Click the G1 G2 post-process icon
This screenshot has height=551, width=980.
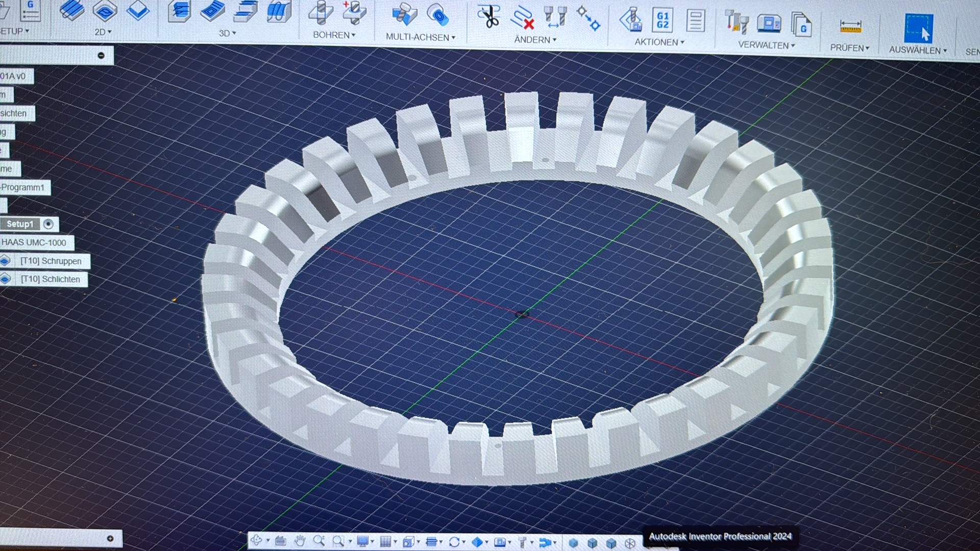coord(663,20)
